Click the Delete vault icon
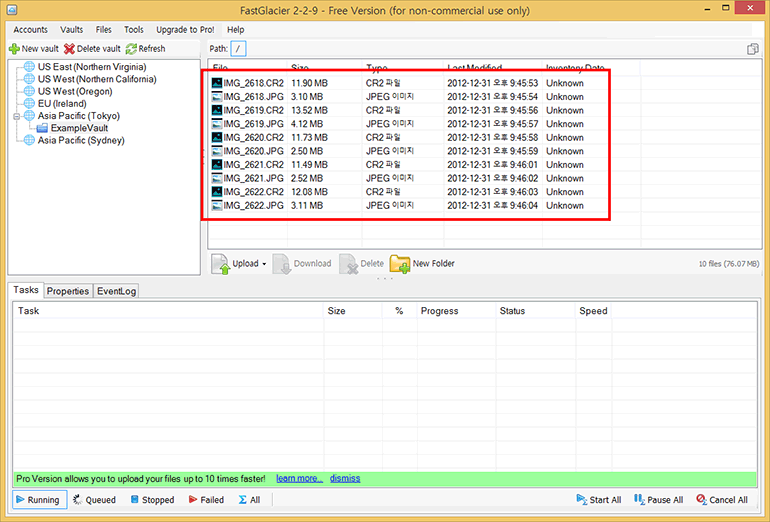Image resolution: width=770 pixels, height=522 pixels. (x=69, y=49)
